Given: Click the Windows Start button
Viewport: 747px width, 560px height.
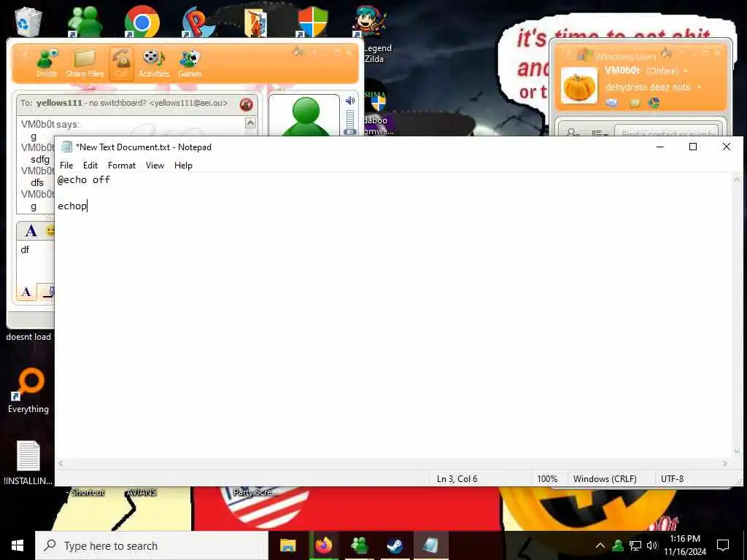Looking at the screenshot, I should [18, 545].
